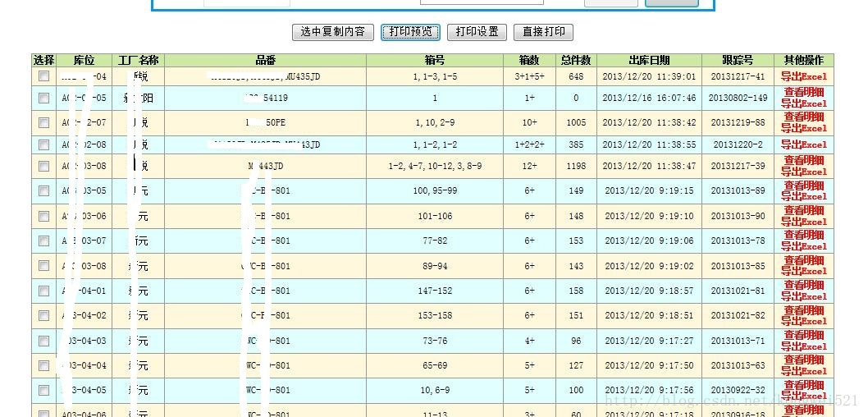
Task: Click 导出Excel in row 20131021-81
Action: pos(804,296)
